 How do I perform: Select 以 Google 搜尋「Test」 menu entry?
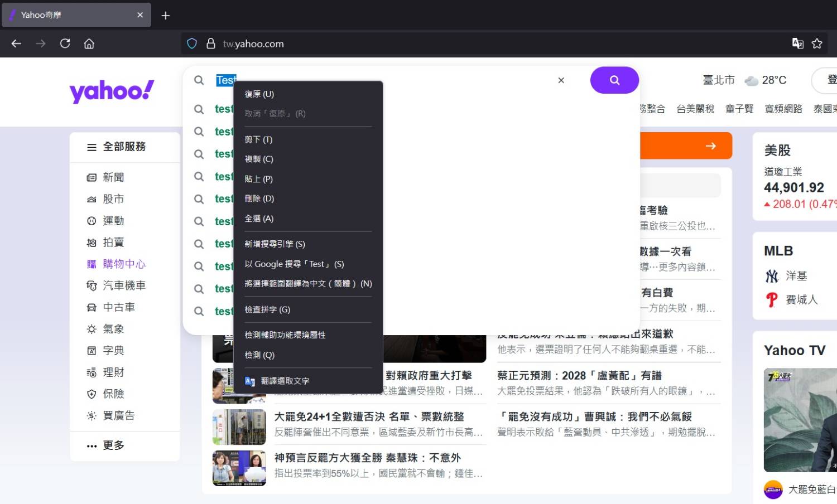[308, 264]
